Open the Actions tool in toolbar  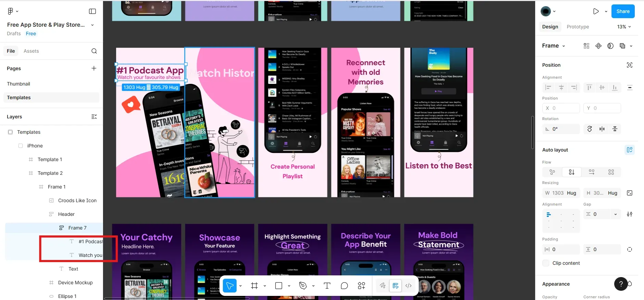pos(362,286)
